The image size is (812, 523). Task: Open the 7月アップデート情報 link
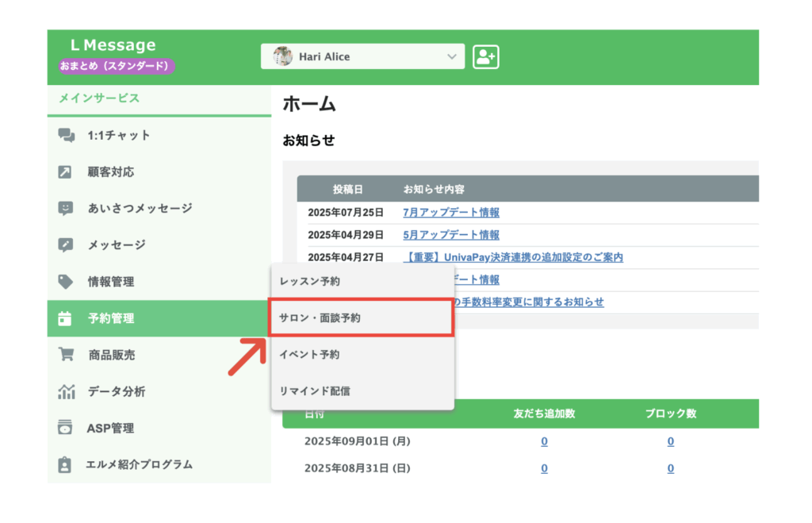451,213
